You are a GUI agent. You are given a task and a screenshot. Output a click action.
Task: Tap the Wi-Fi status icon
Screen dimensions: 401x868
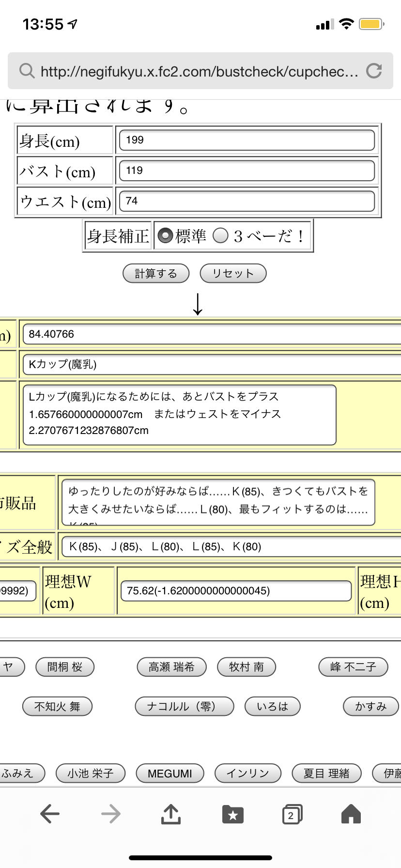347,24
